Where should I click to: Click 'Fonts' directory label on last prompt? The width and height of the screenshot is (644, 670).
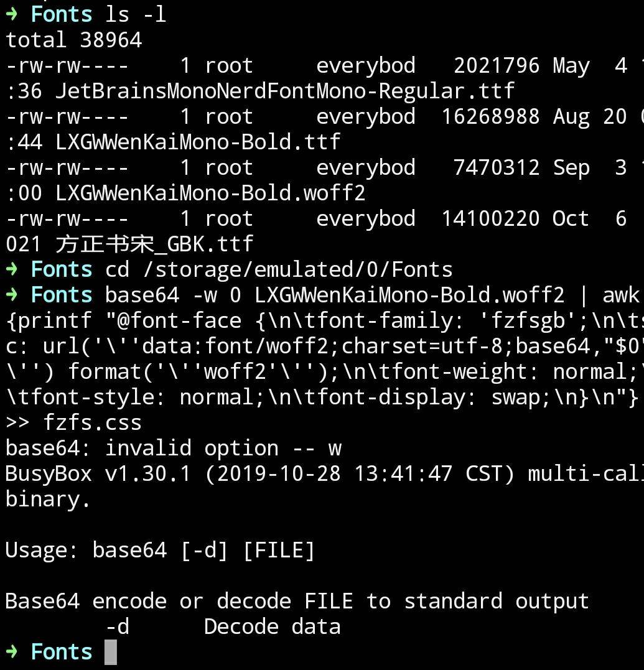click(x=62, y=651)
